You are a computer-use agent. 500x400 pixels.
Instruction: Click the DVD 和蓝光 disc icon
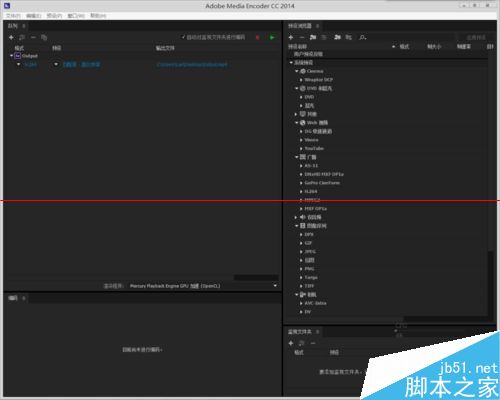pos(303,88)
